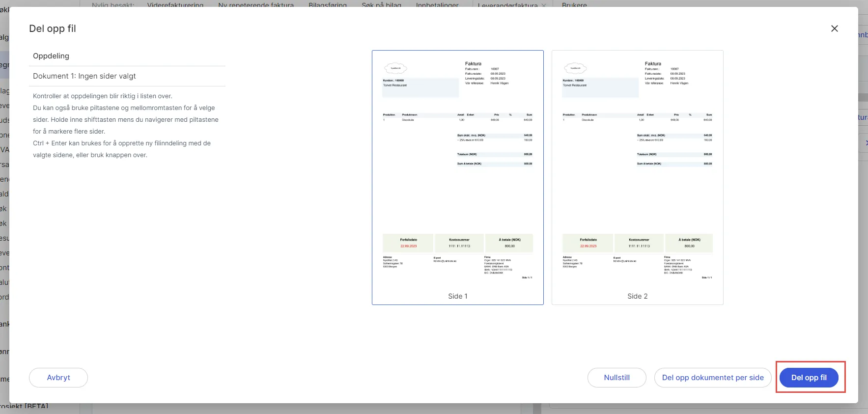Click the cloud logo on the Side 1 invoice
The image size is (868, 414).
395,68
